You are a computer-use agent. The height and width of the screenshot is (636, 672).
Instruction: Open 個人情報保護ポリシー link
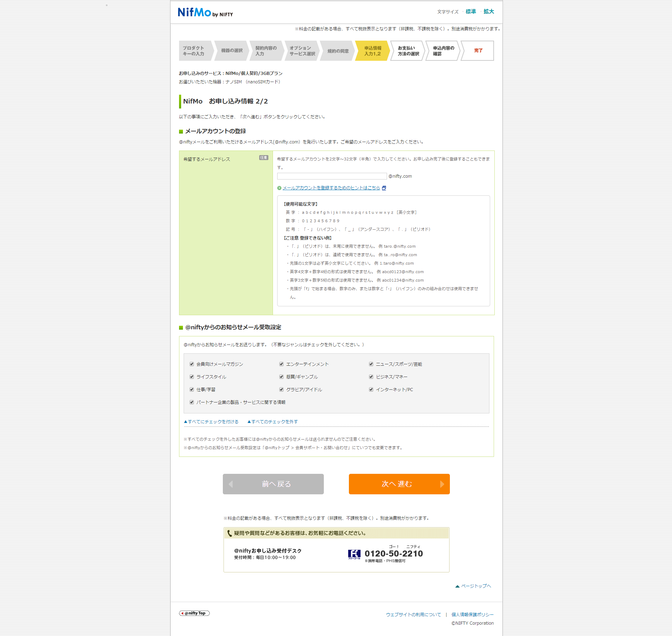(472, 615)
